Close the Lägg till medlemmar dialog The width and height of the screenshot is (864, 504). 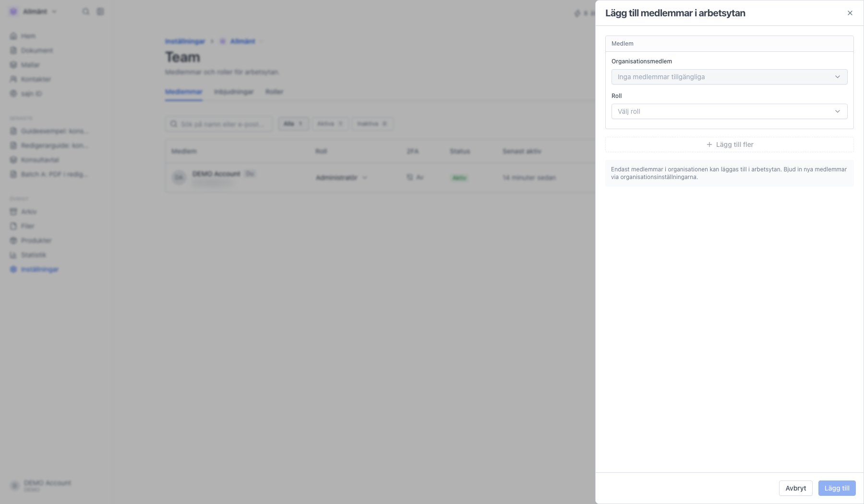[x=850, y=13]
